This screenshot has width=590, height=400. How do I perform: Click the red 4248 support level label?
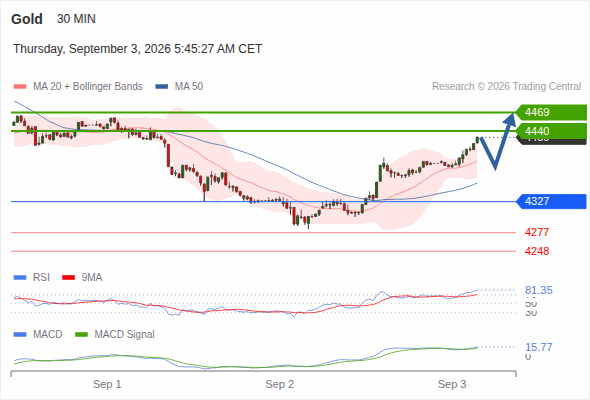[537, 251]
